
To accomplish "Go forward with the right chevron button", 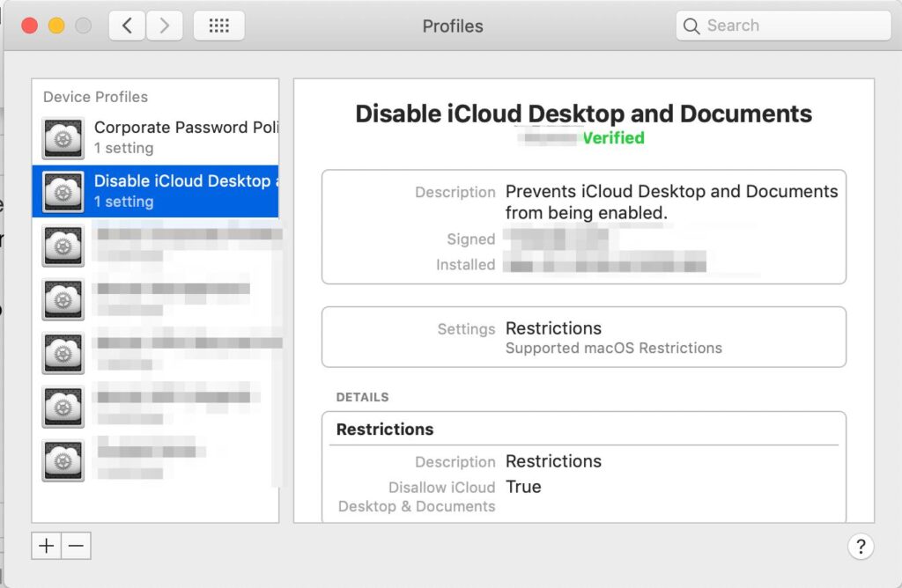I will (165, 26).
